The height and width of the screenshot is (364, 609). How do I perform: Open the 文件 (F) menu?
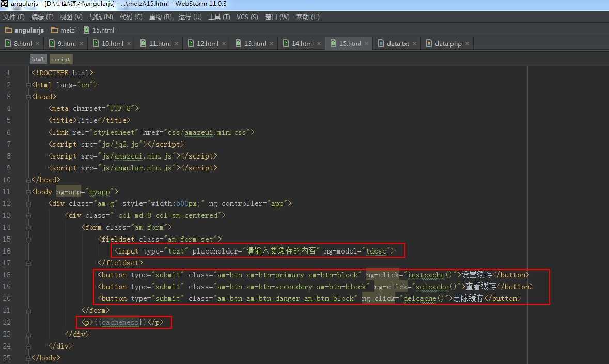click(13, 17)
